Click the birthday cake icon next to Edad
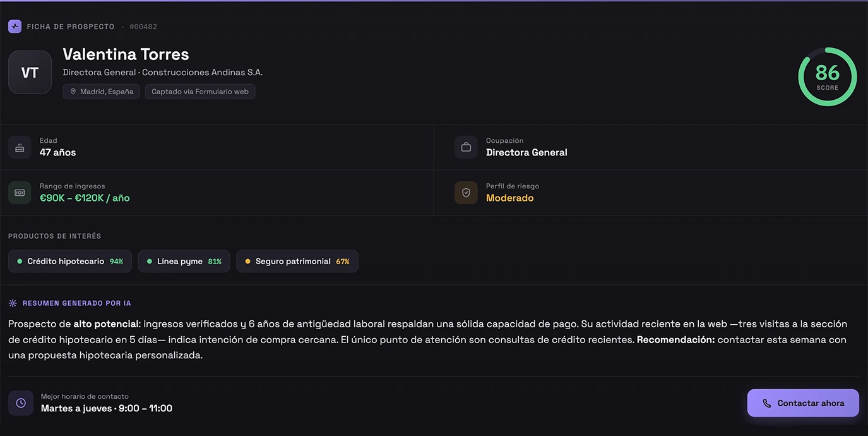This screenshot has height=436, width=868. (x=20, y=147)
